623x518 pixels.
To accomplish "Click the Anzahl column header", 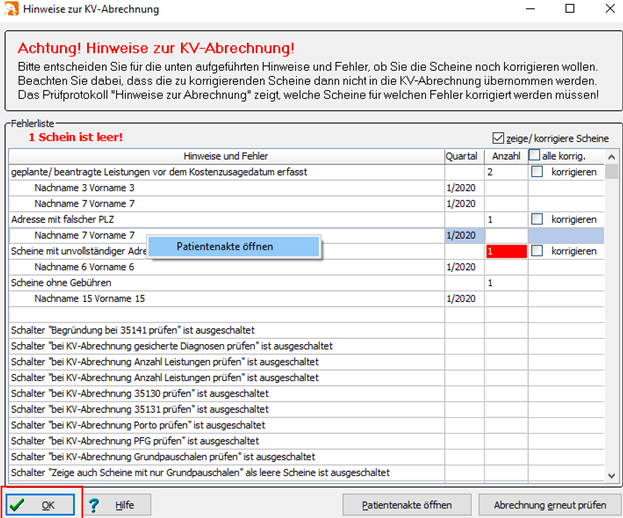I will pyautogui.click(x=506, y=156).
